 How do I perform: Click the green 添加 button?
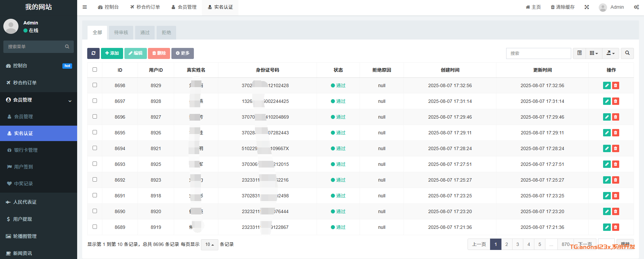point(112,53)
